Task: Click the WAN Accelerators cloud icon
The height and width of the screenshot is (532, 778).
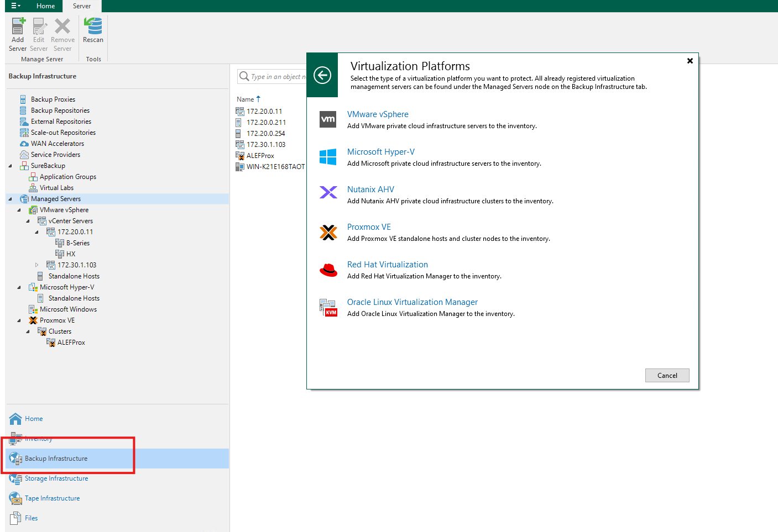Action: tap(24, 144)
